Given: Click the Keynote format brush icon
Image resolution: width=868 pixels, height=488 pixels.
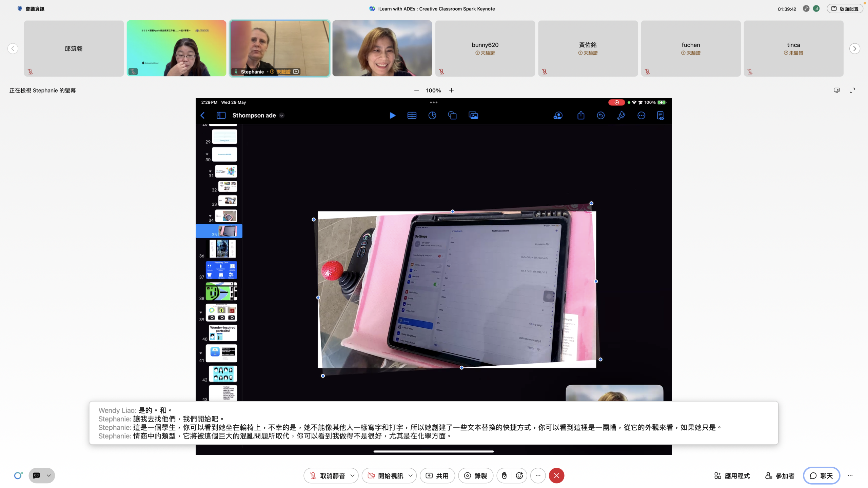Looking at the screenshot, I should coord(621,116).
